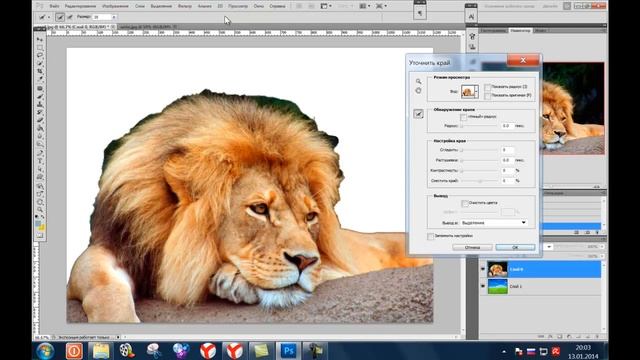Open the Windows Start menu

(45, 351)
